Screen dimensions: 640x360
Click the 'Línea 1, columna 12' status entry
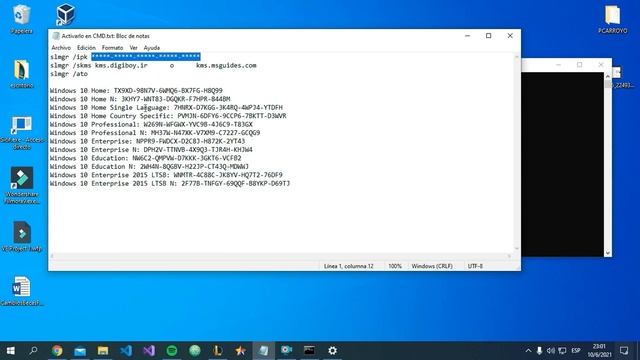tap(349, 266)
